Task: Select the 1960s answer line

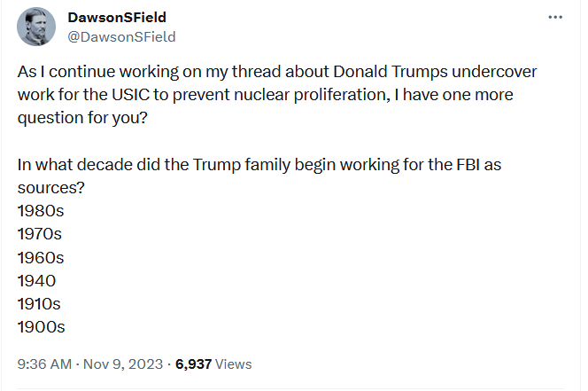Action: (x=41, y=258)
